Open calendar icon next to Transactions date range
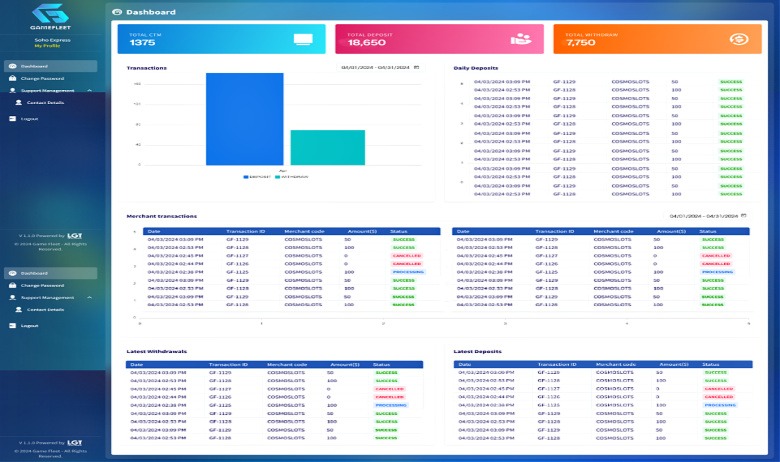The image size is (780, 462). 417,68
